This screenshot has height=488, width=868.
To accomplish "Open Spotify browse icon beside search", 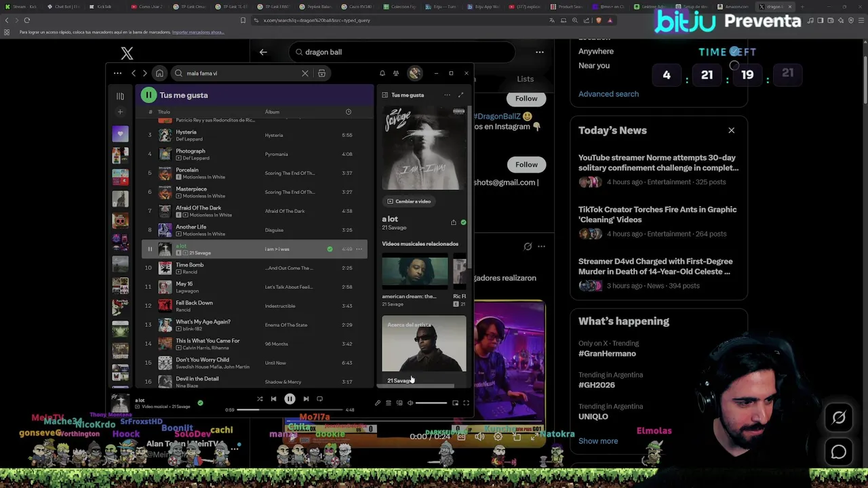I will coord(321,73).
